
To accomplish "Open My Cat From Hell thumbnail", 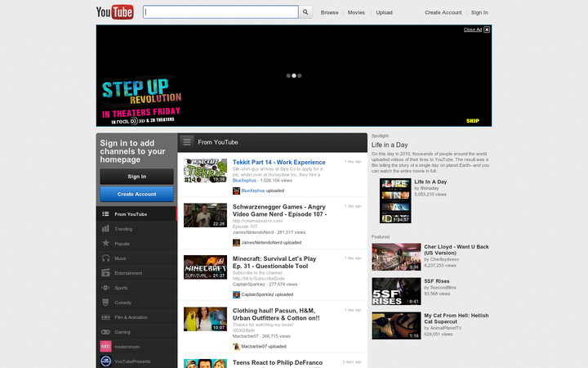I will [396, 325].
